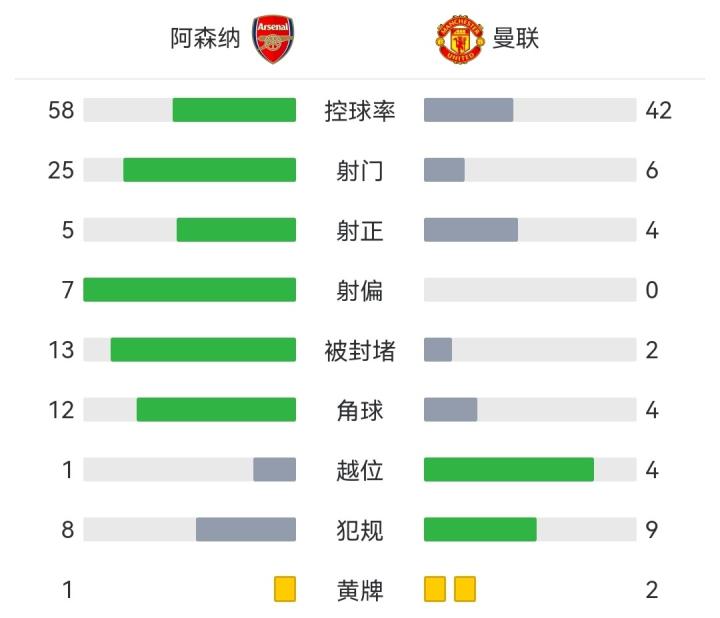Screen dimensions: 720x618
Task: Click Arsenal's possession value 58
Action: [61, 110]
